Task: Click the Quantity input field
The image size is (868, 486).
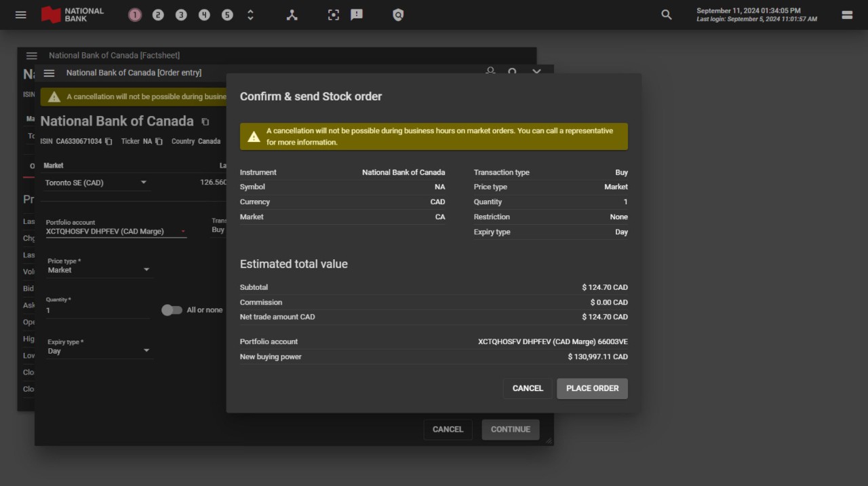Action: point(98,310)
